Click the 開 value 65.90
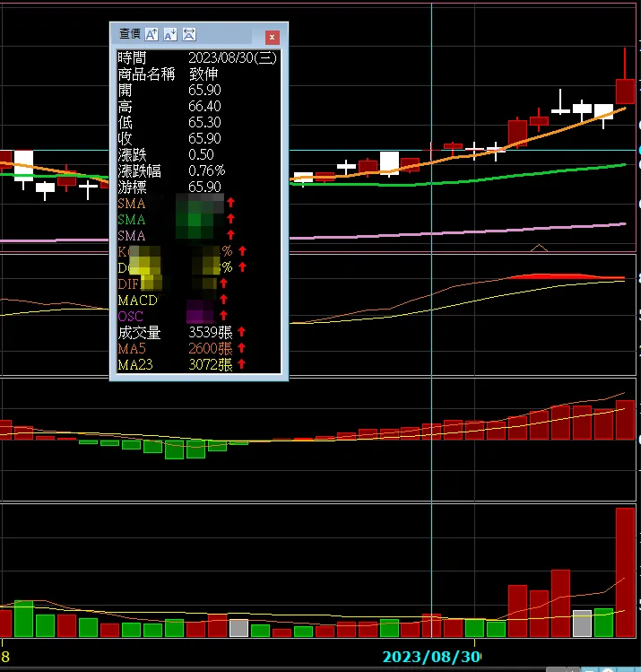 pos(204,90)
